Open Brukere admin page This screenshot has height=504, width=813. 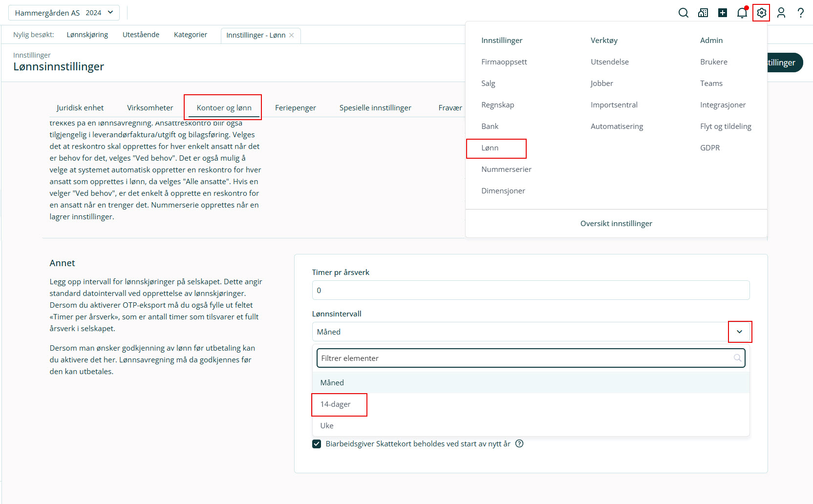click(714, 62)
